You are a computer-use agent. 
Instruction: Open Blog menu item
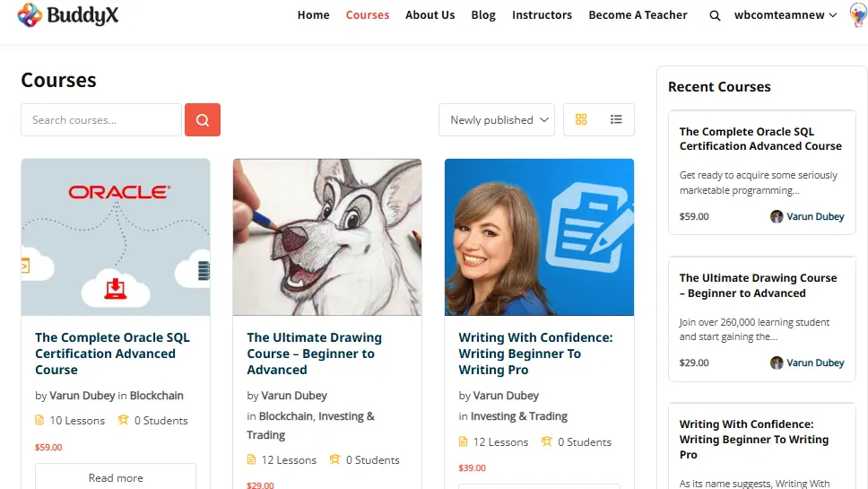483,15
